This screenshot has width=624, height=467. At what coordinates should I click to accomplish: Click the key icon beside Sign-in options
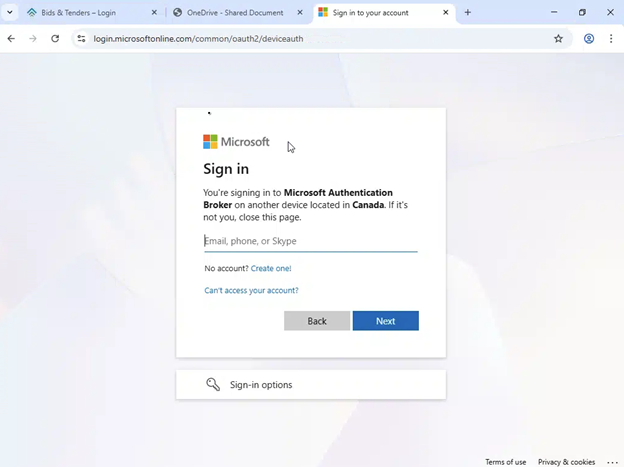pyautogui.click(x=213, y=384)
